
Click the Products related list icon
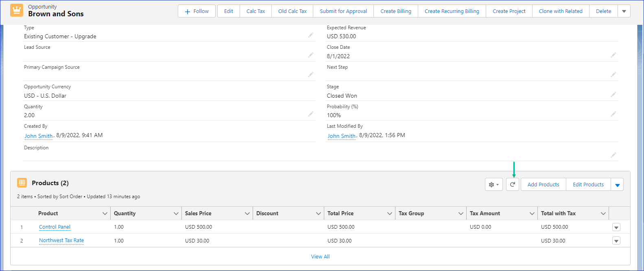point(22,183)
